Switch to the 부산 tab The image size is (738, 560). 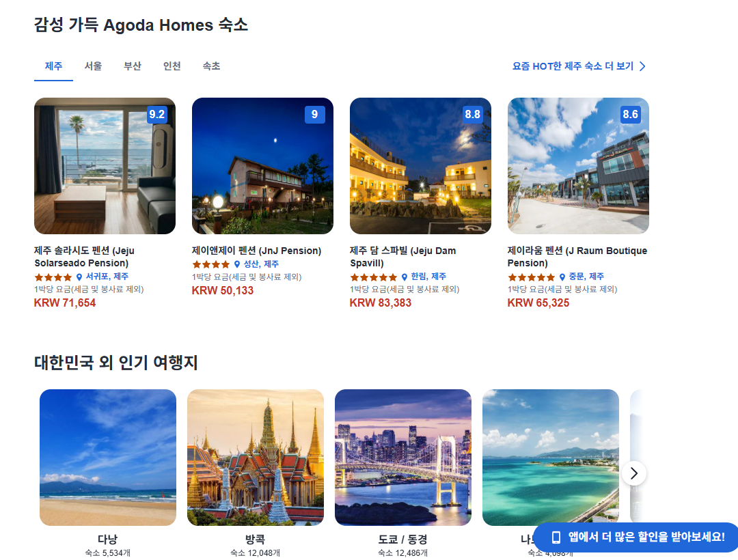pos(133,66)
